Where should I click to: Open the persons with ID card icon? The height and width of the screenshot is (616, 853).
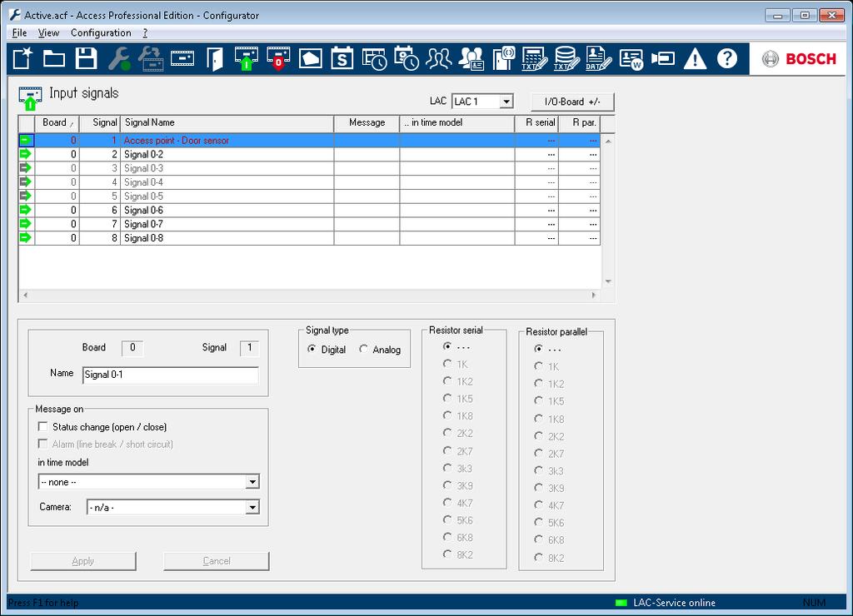pos(471,58)
